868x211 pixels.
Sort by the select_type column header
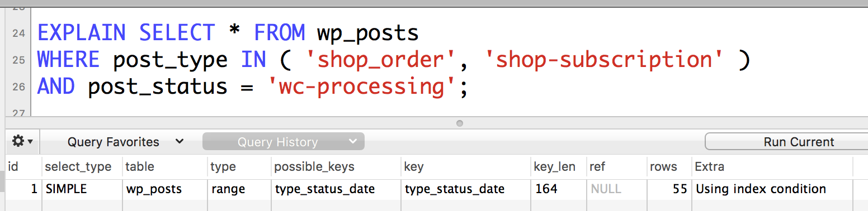click(82, 166)
